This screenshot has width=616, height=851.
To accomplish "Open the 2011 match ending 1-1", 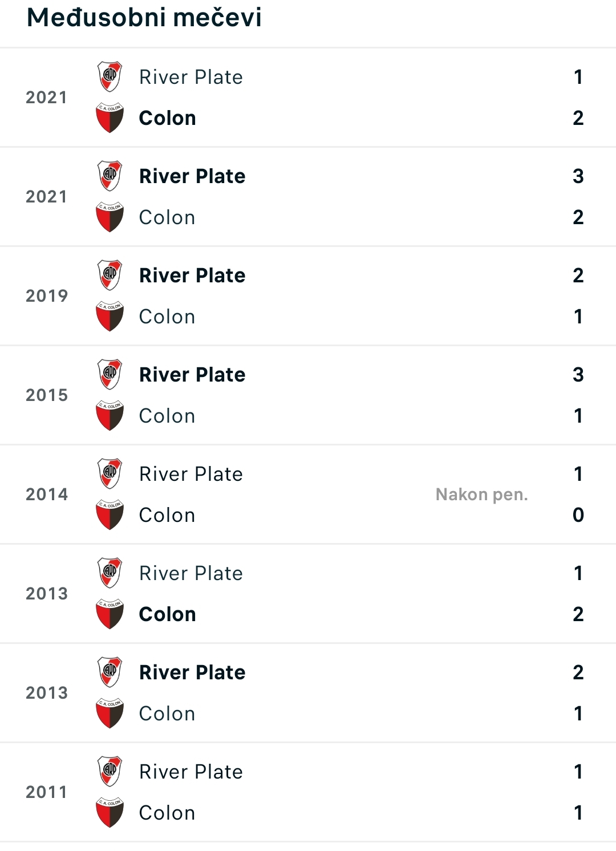I will (308, 792).
